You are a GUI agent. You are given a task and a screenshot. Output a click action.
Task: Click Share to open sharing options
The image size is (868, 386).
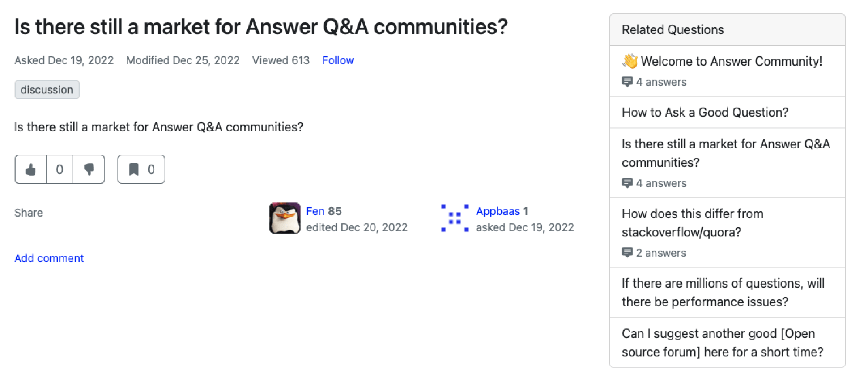point(28,213)
